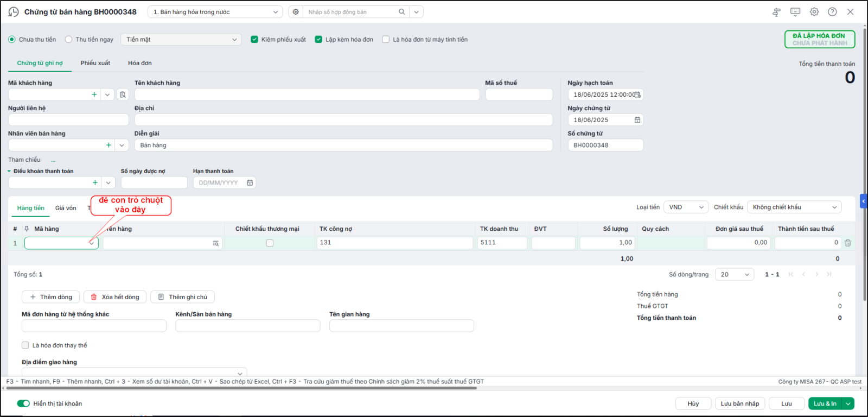
Task: Open customer lookup clipboard icon
Action: coord(123,94)
